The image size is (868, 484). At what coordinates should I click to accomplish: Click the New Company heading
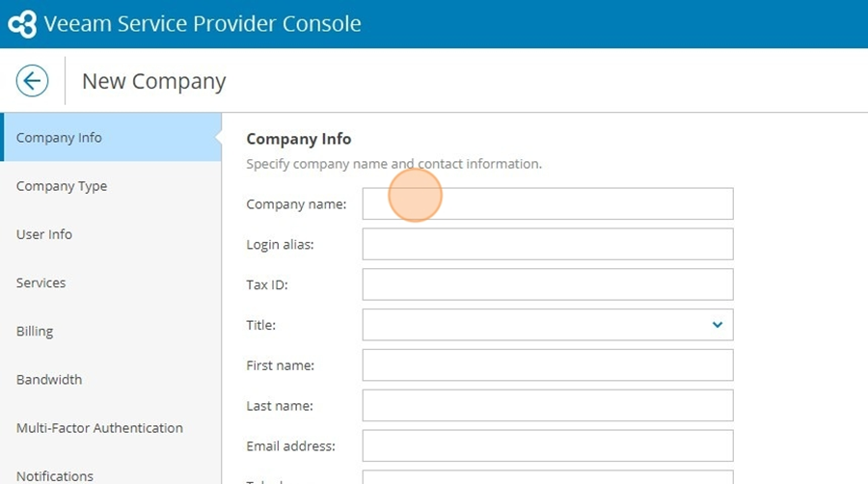(154, 81)
